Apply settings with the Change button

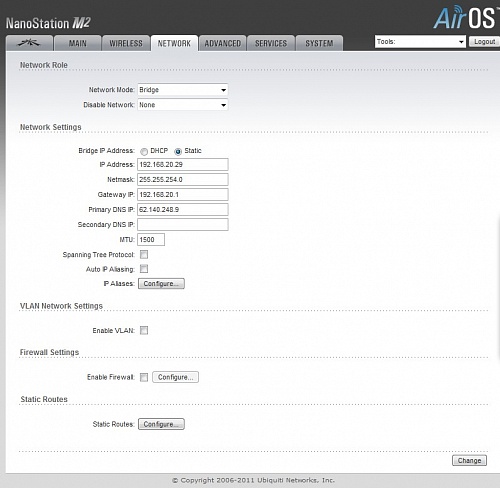[469, 460]
